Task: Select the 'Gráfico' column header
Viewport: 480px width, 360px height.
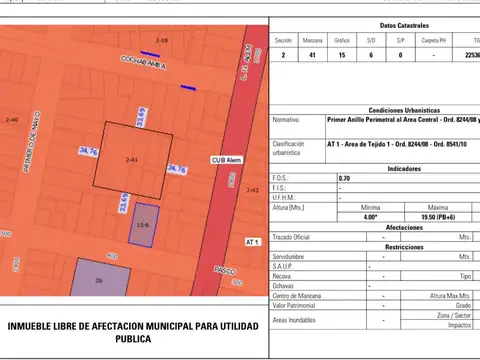Action: (x=342, y=40)
